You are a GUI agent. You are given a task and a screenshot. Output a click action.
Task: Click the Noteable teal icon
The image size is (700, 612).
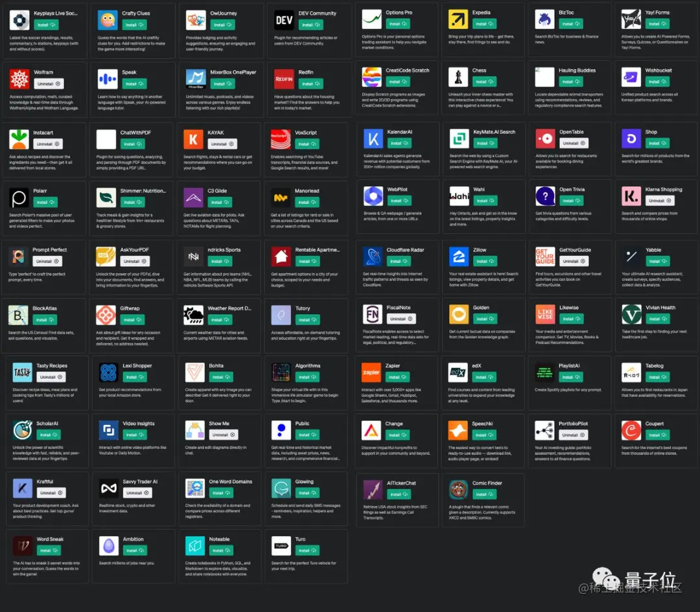tap(194, 546)
